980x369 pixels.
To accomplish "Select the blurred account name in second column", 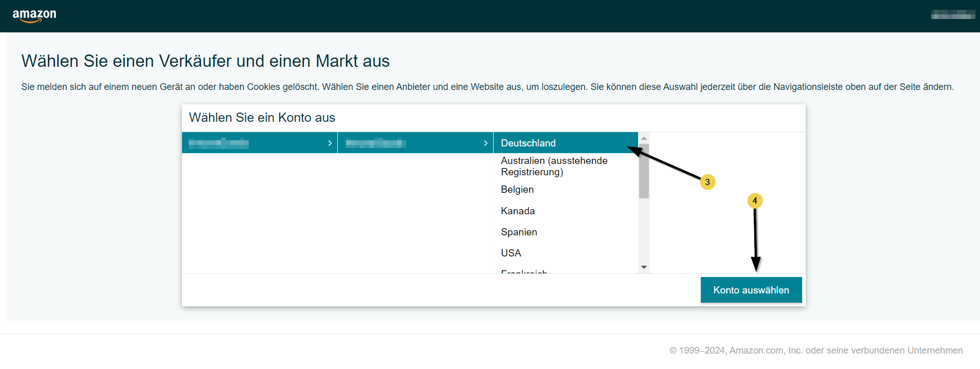I will coord(376,143).
